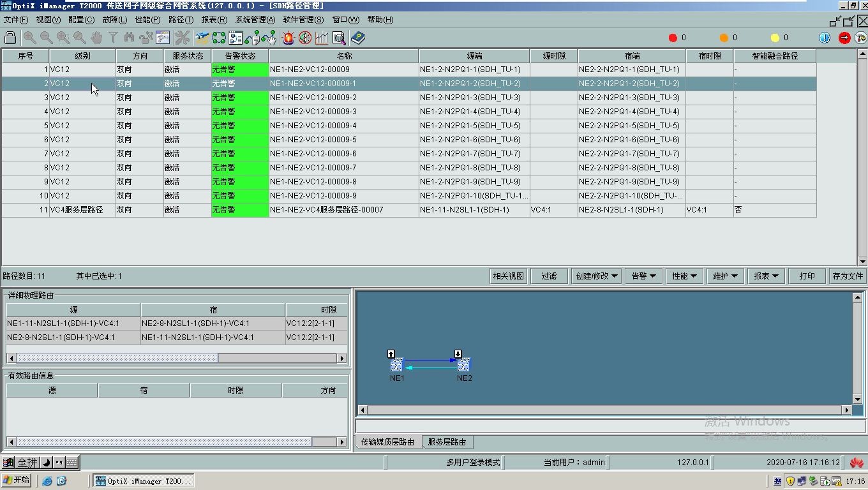Click the 存为文件 button
Screen dimensions: 868x490
click(848, 276)
